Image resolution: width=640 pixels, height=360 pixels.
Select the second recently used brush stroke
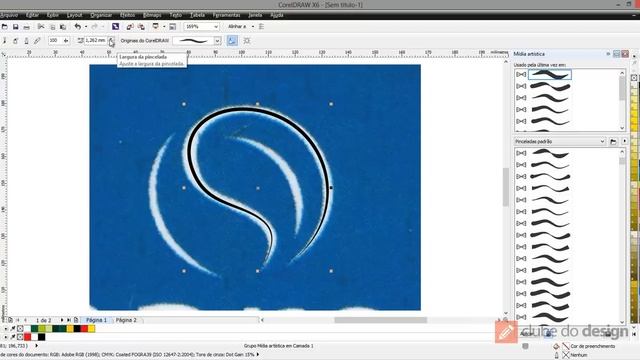pyautogui.click(x=549, y=86)
